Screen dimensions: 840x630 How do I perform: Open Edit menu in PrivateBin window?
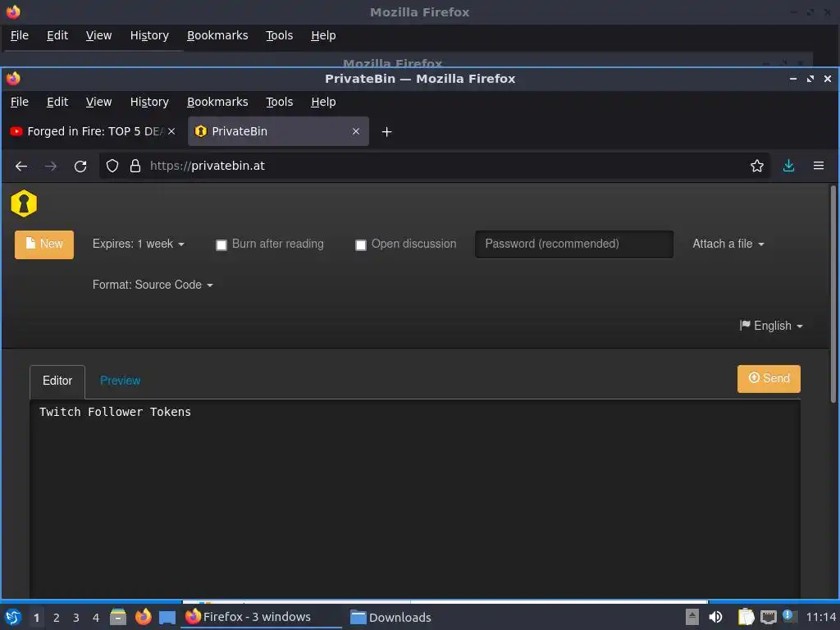coord(57,102)
